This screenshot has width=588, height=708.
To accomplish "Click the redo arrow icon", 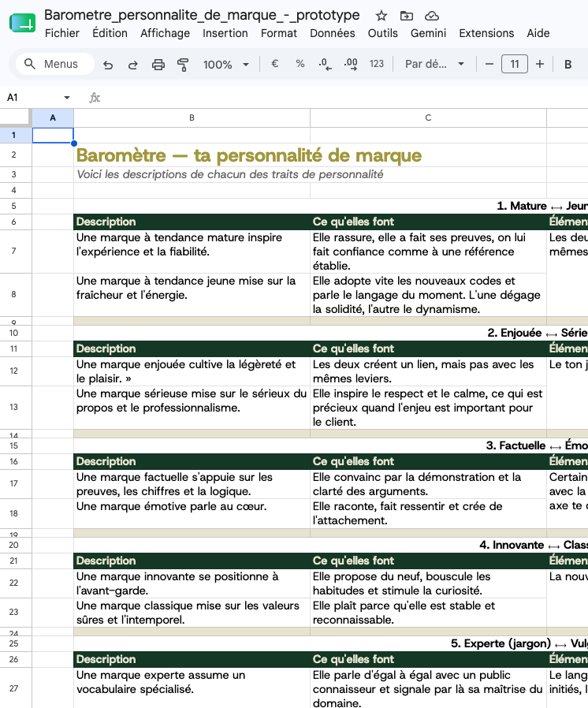I will 132,65.
